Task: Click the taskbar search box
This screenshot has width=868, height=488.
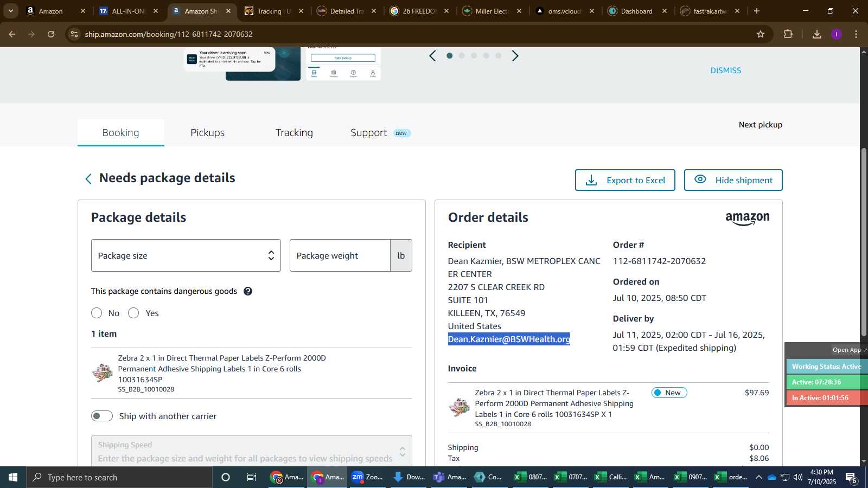Action: click(x=119, y=477)
